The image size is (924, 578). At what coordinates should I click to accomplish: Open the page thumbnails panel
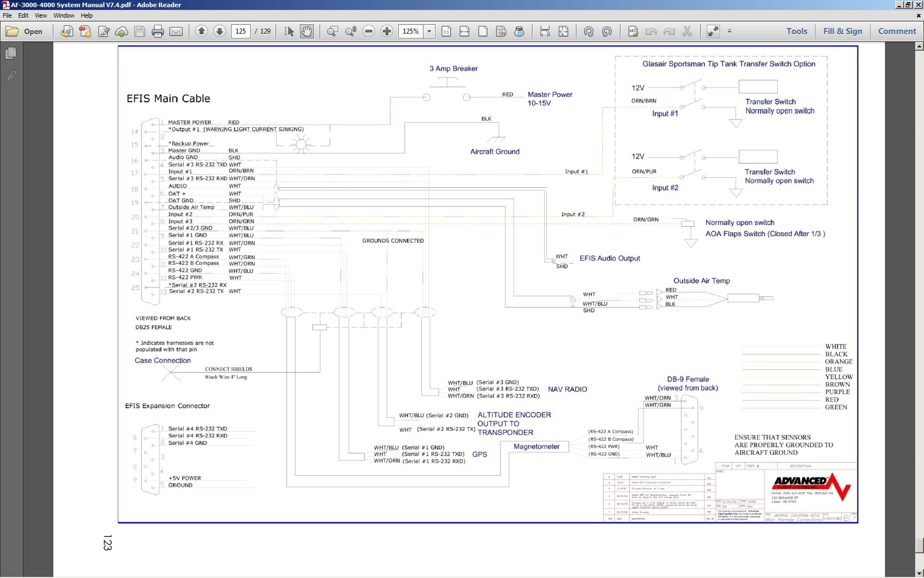point(10,53)
